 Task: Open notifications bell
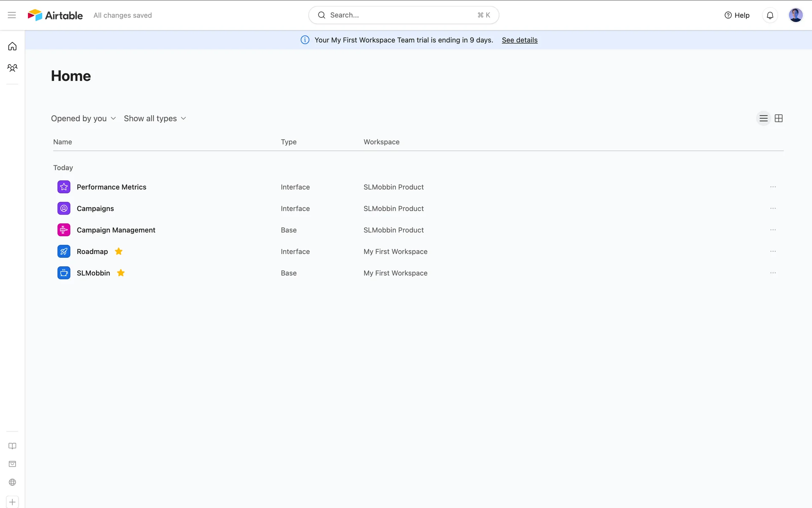(x=770, y=15)
